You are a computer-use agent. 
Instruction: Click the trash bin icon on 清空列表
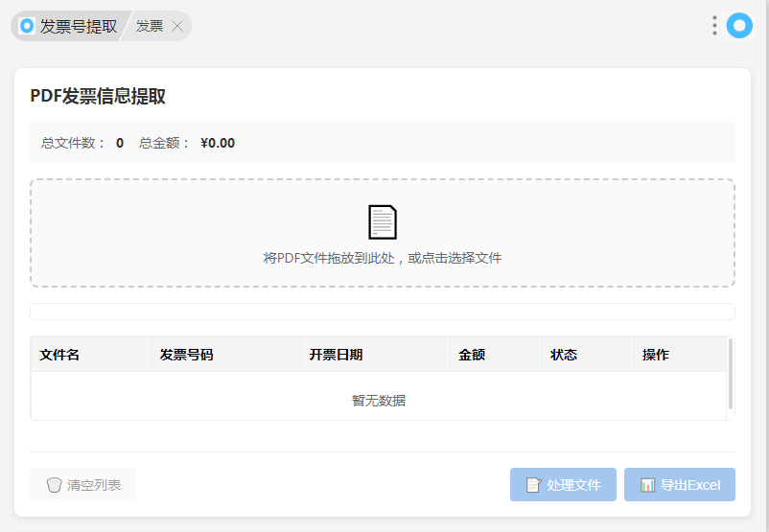click(x=54, y=485)
